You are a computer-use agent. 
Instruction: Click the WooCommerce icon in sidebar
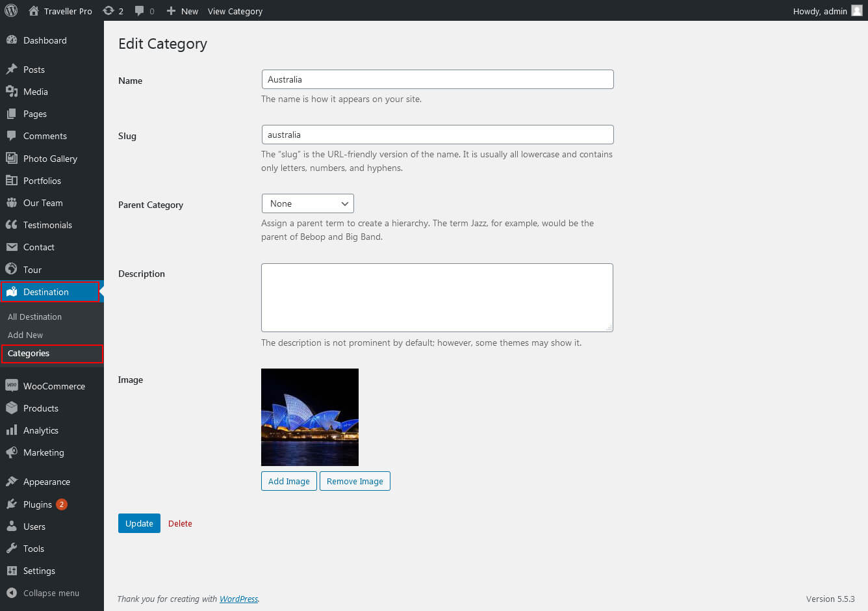pos(12,386)
